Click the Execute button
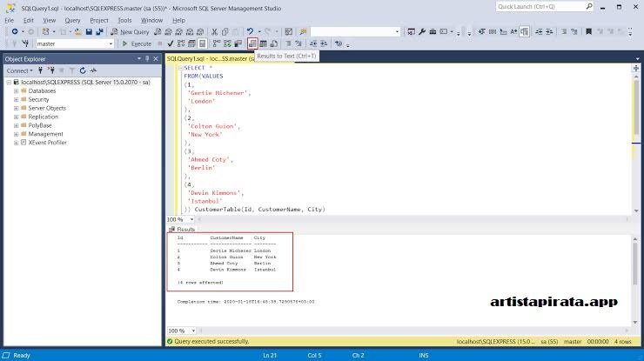This screenshot has height=361, width=644. click(138, 43)
